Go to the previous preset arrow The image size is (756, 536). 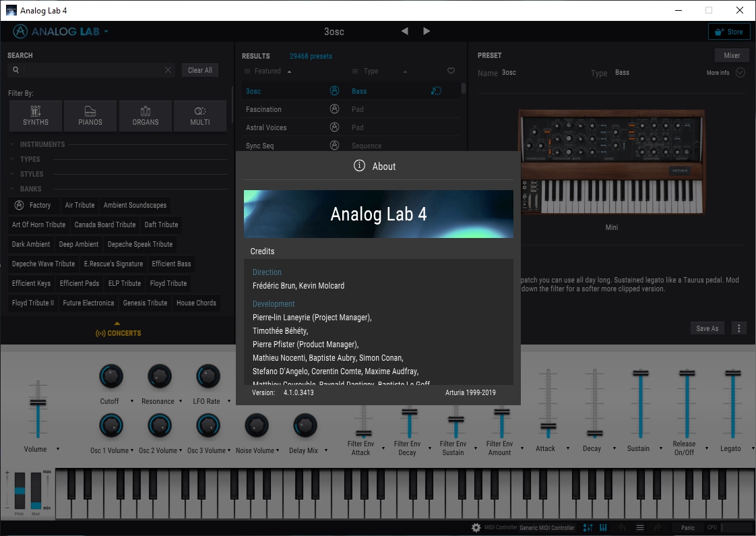404,31
